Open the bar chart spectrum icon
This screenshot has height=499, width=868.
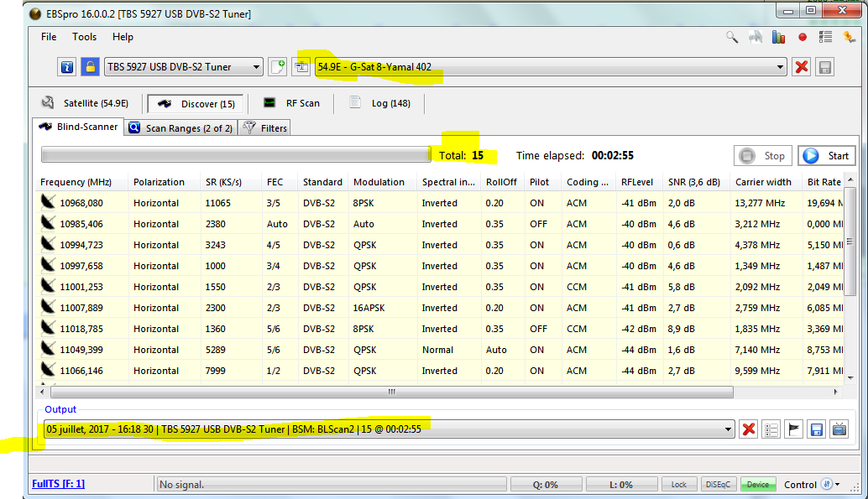click(778, 37)
